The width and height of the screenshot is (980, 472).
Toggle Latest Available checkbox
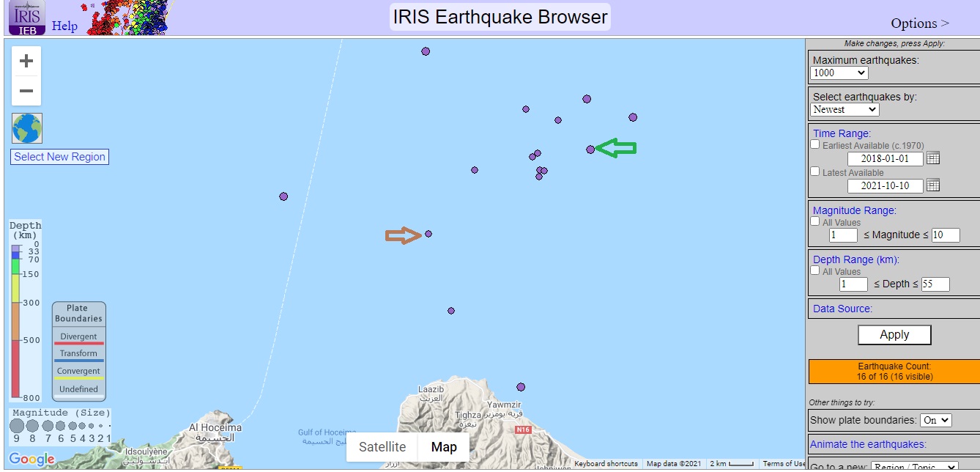(x=815, y=172)
